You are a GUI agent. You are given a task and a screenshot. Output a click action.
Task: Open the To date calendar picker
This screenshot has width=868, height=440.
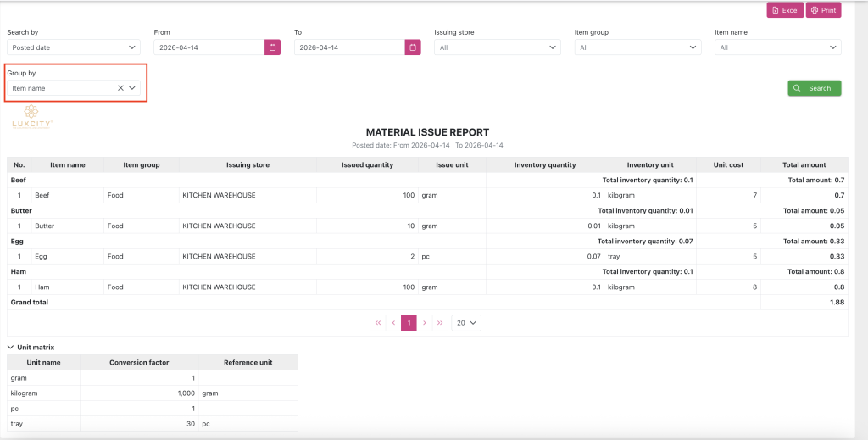coord(413,47)
